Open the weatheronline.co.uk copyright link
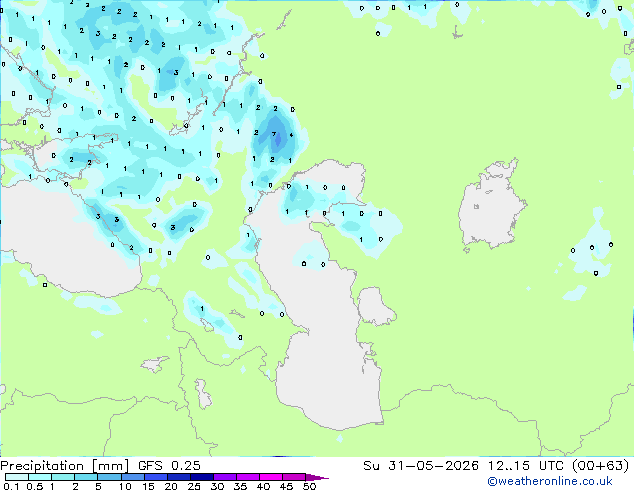Viewport: 634px width, 490px height. [x=550, y=481]
